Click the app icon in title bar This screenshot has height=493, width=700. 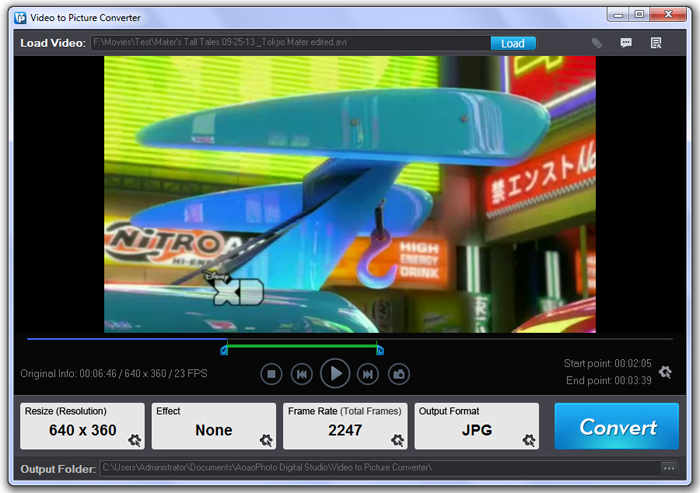point(20,18)
